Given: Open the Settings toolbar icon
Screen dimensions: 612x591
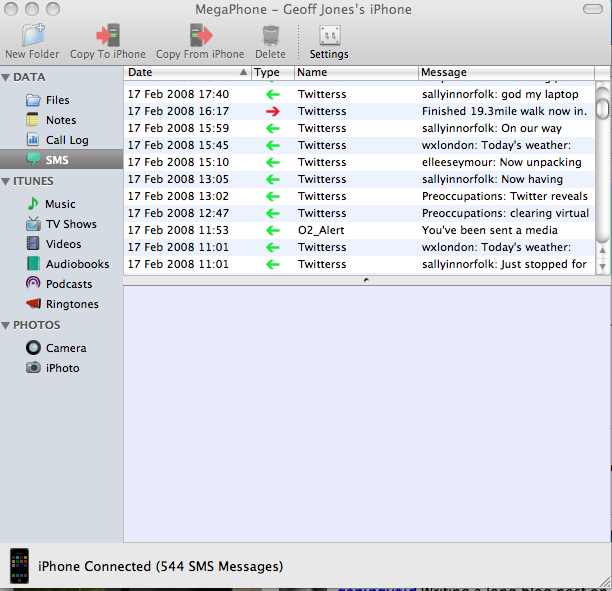Looking at the screenshot, I should 330,36.
